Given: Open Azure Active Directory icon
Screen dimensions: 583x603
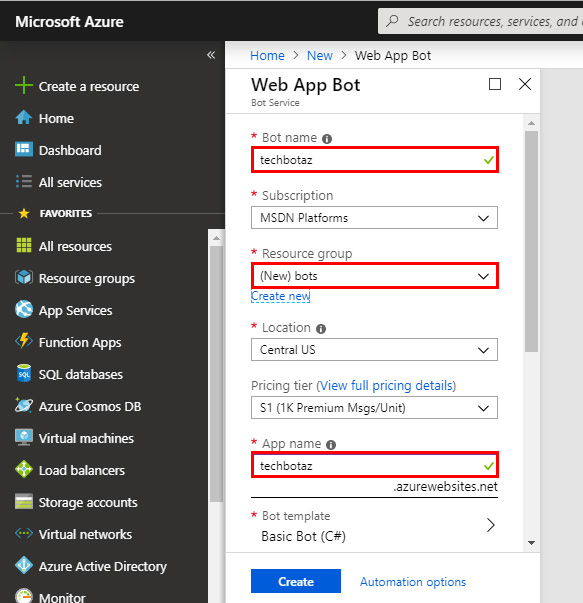Looking at the screenshot, I should pyautogui.click(x=24, y=565).
